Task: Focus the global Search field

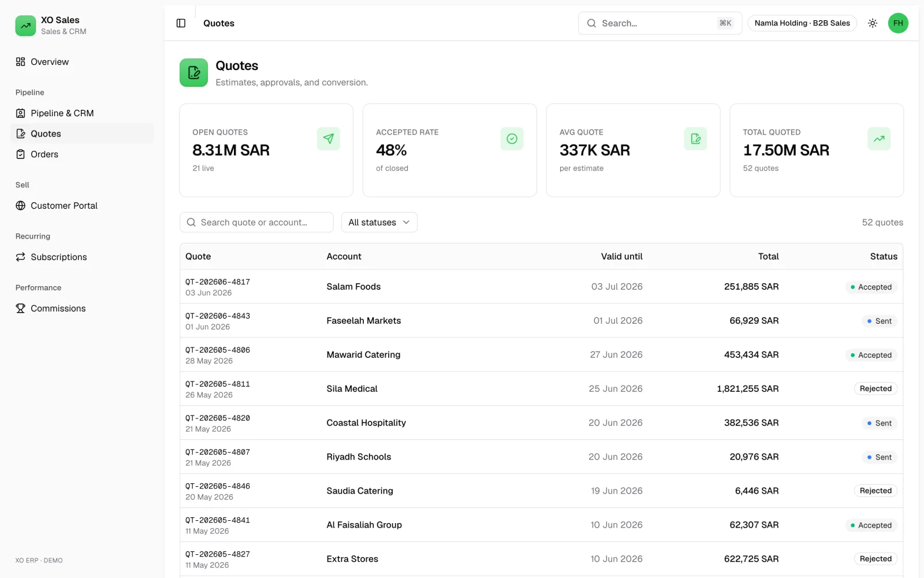Action: (x=660, y=23)
